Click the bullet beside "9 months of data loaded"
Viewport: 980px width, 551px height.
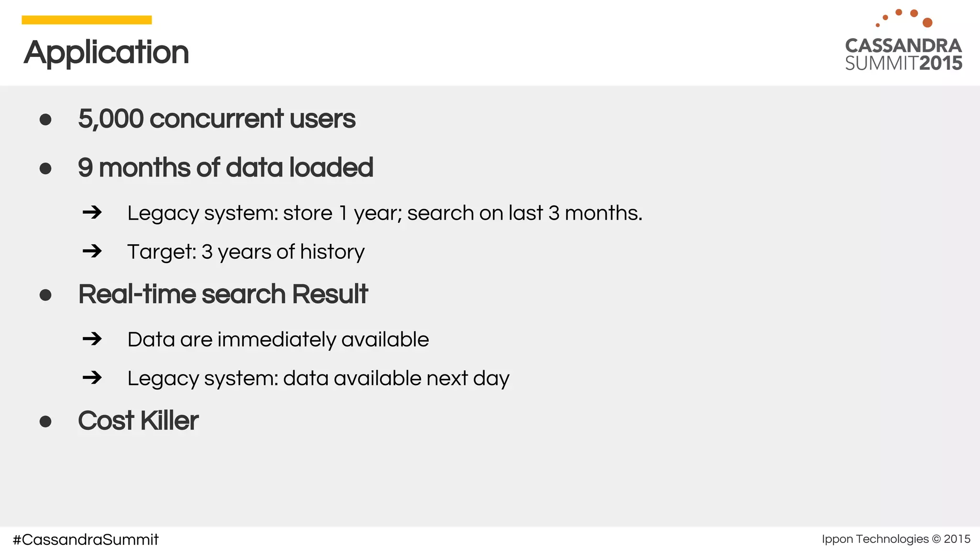(x=45, y=168)
